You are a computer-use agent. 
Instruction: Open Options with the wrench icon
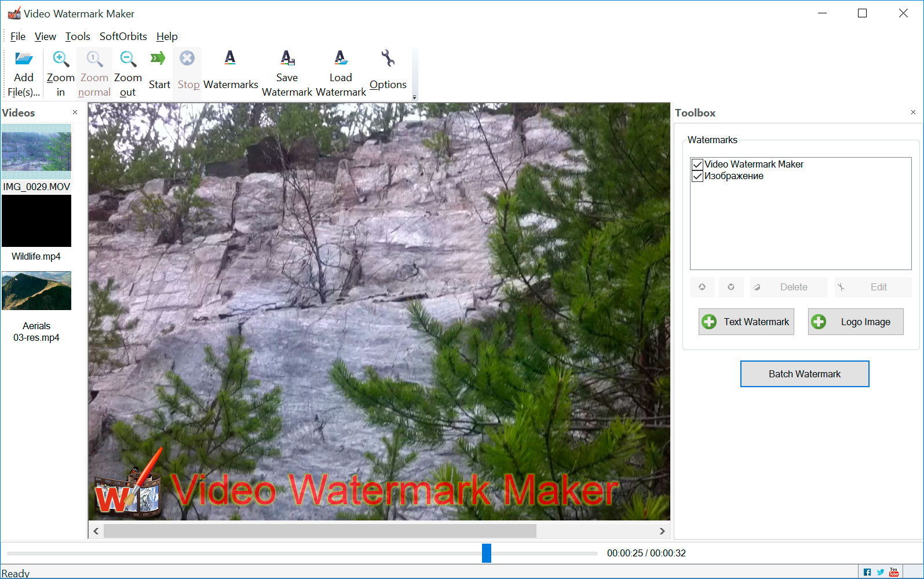coord(388,58)
